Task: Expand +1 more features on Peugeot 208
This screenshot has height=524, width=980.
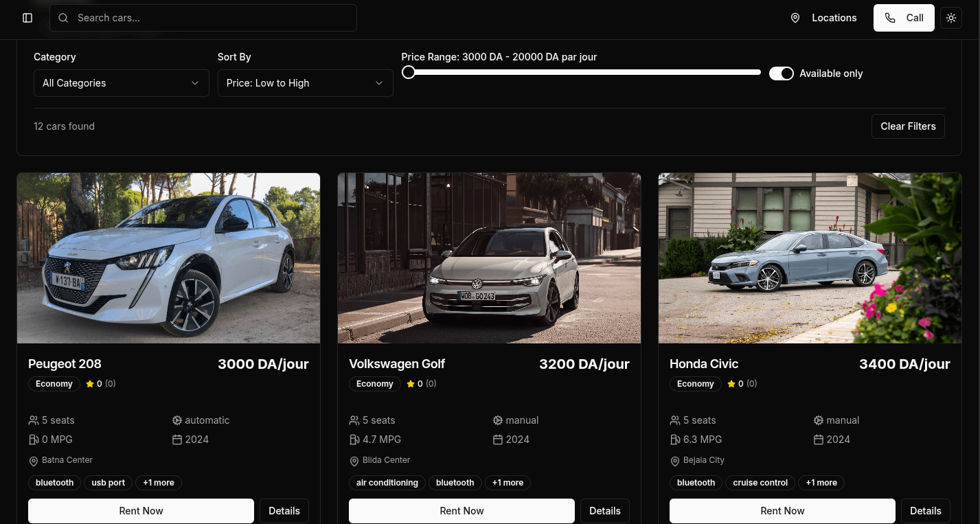Action: pyautogui.click(x=159, y=483)
